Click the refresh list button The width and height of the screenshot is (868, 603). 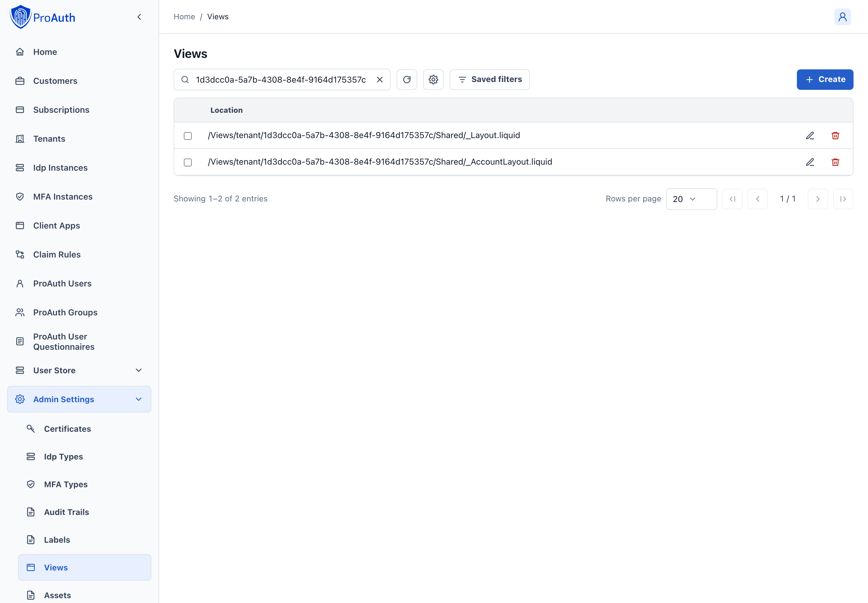click(407, 80)
